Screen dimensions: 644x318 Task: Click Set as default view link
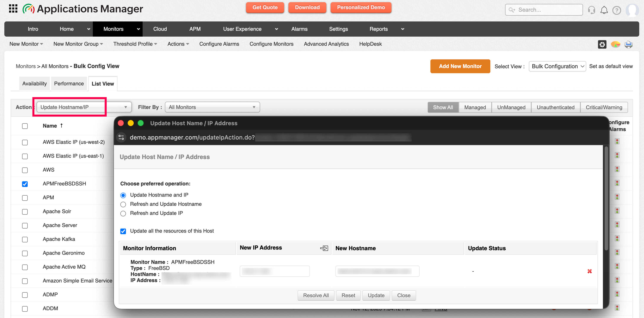tap(611, 66)
